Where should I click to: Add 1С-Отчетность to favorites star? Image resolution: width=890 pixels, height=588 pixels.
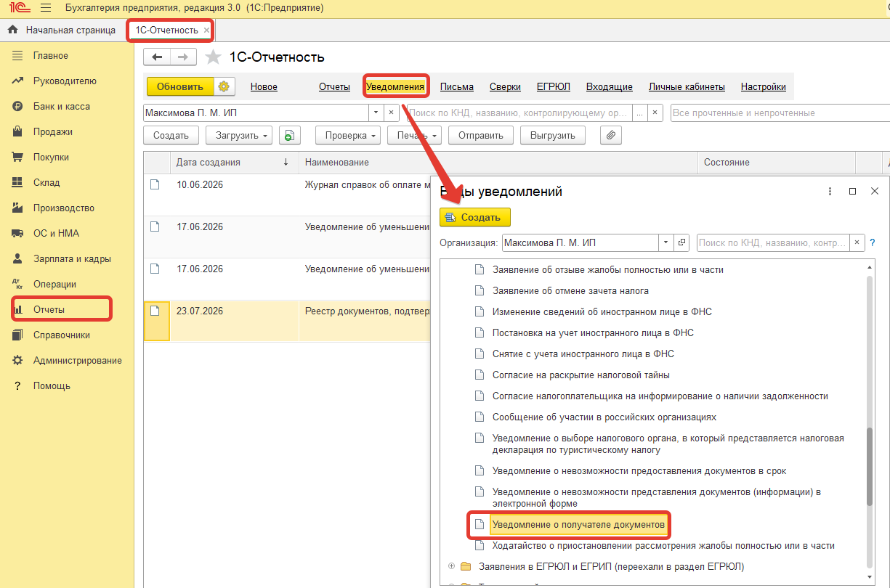[x=213, y=57]
